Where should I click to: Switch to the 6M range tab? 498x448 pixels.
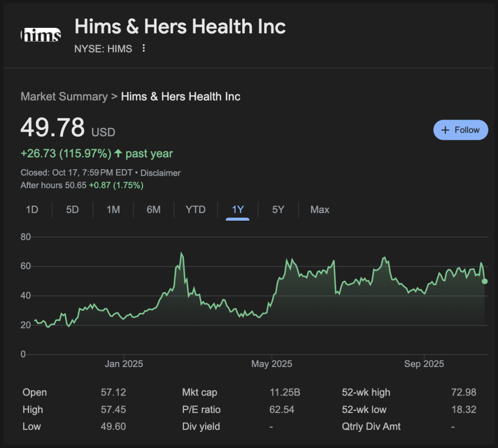tap(153, 210)
